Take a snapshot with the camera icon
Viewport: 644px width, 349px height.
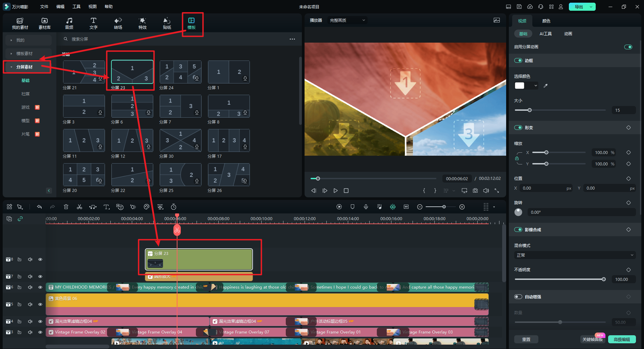[x=475, y=191]
